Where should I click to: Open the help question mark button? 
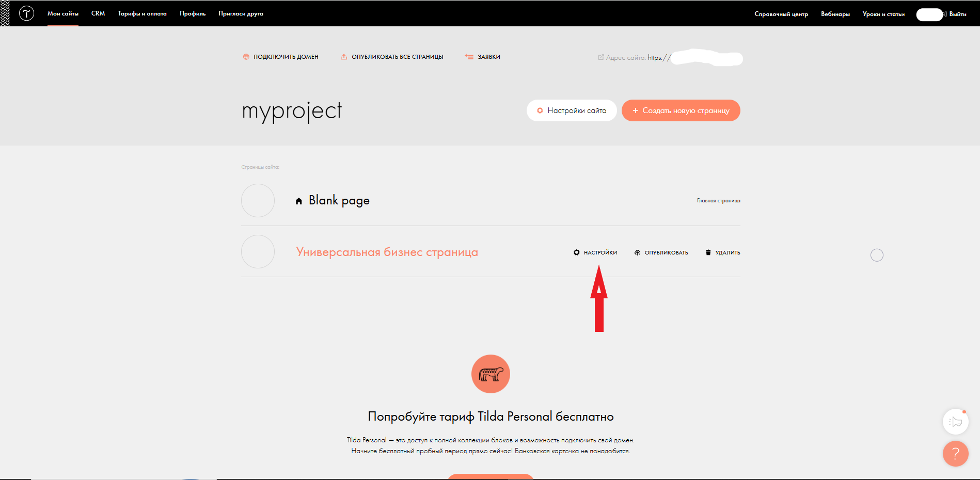click(956, 454)
